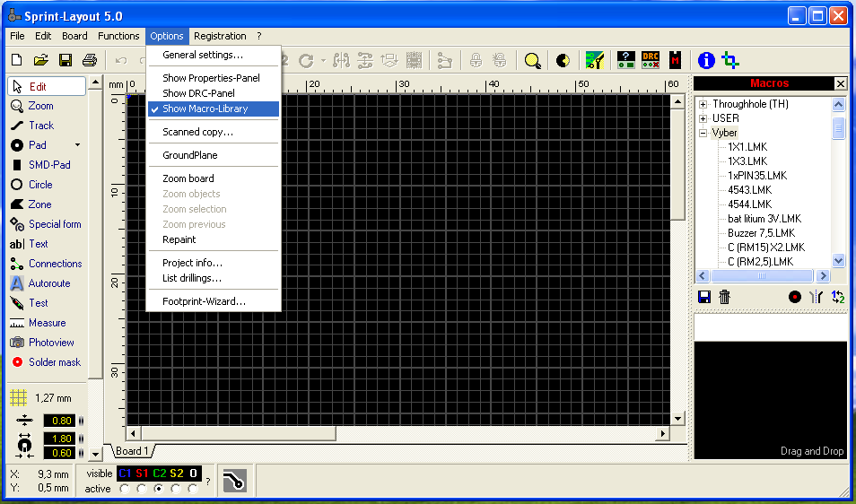Select 1xPIN35.LMK macro
Screen dimensions: 856x504
coord(757,176)
